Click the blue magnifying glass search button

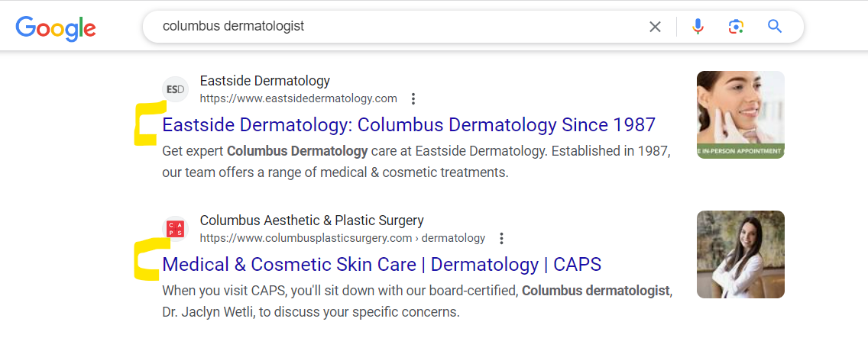click(775, 26)
